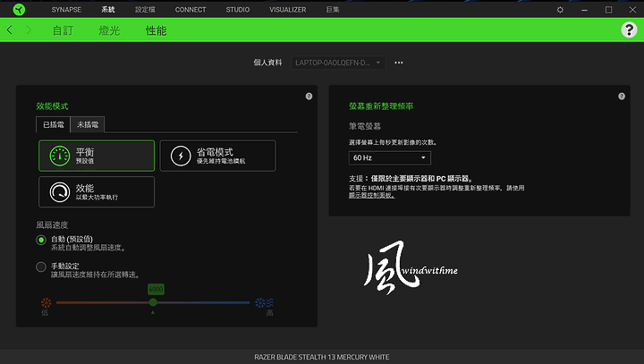Open the 設定檔 top menu

(145, 10)
